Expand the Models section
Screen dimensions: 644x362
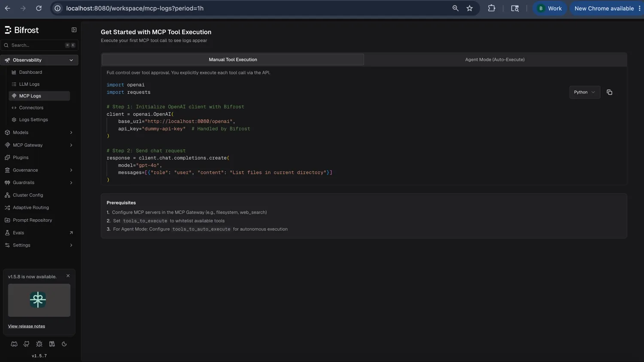pyautogui.click(x=39, y=133)
